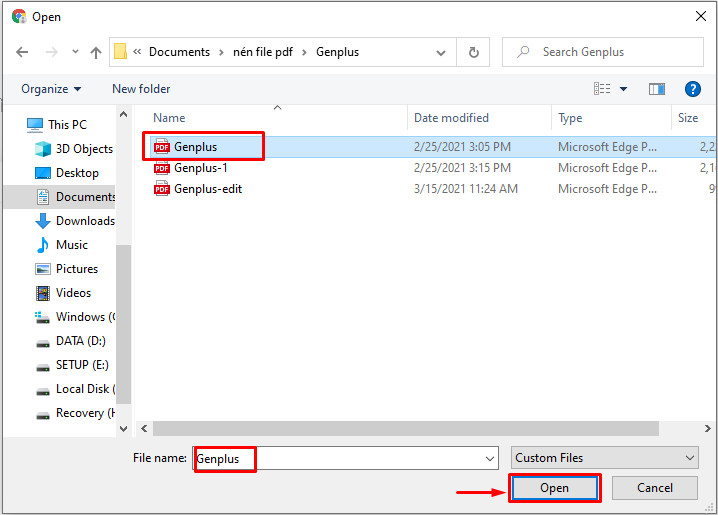Click the Back navigation arrow
The height and width of the screenshot is (515, 718).
point(22,52)
